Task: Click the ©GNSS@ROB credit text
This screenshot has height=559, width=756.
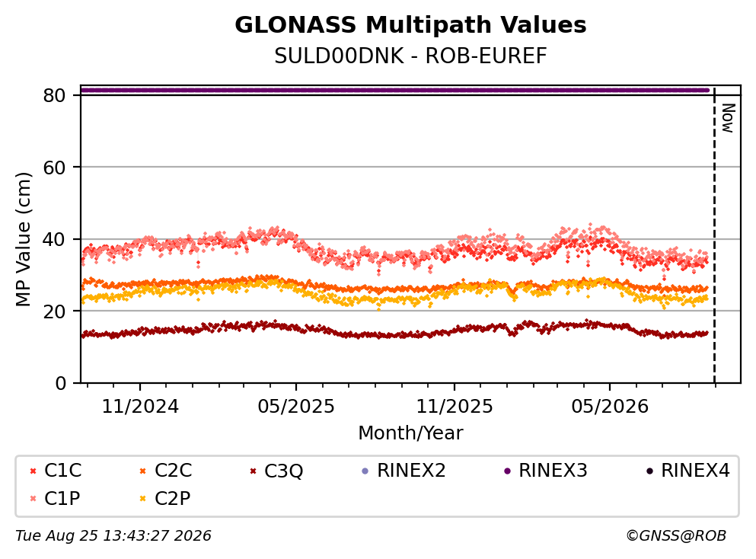Action: tap(676, 536)
